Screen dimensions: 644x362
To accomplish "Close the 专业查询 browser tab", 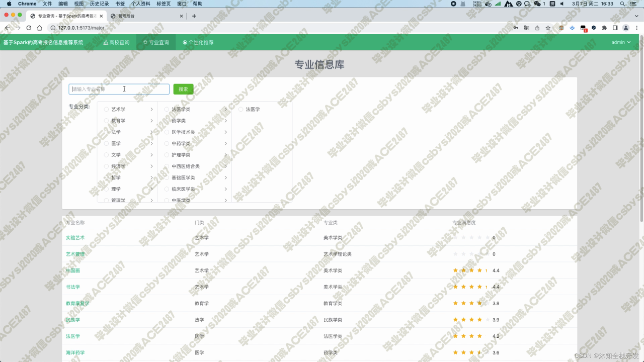I will point(101,16).
